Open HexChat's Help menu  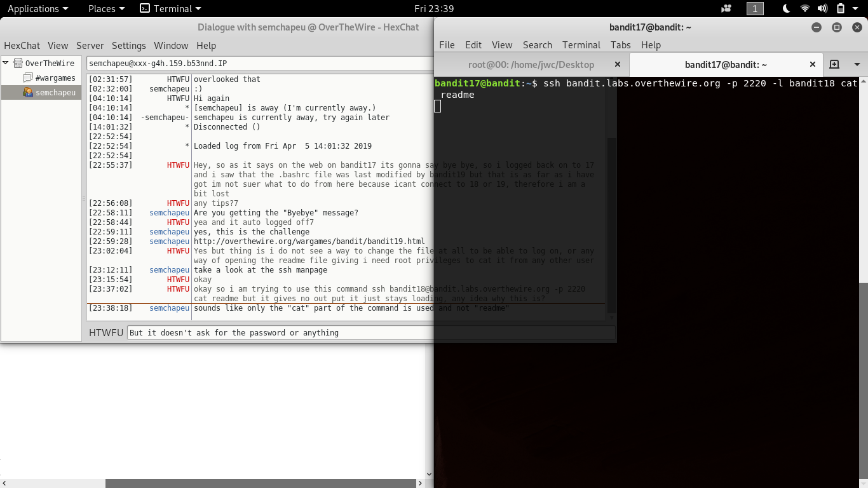pos(206,46)
